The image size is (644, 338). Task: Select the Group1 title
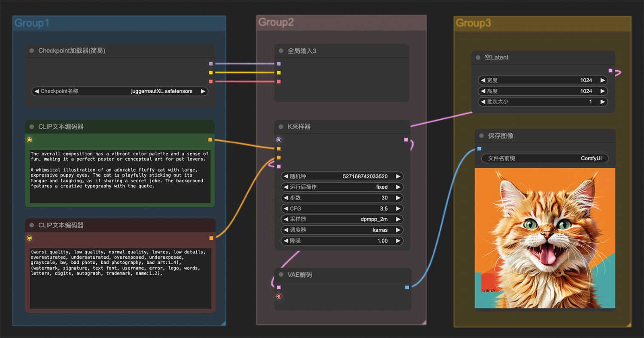coord(32,23)
